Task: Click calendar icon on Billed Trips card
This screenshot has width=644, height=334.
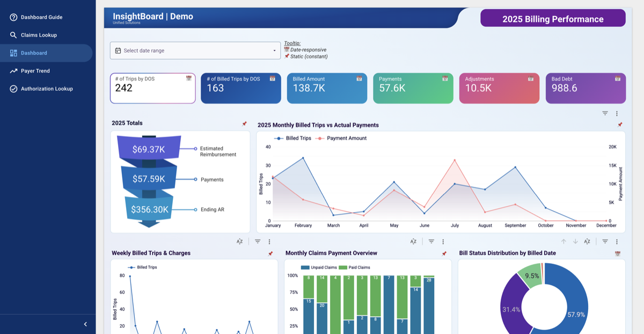Action: [x=273, y=78]
